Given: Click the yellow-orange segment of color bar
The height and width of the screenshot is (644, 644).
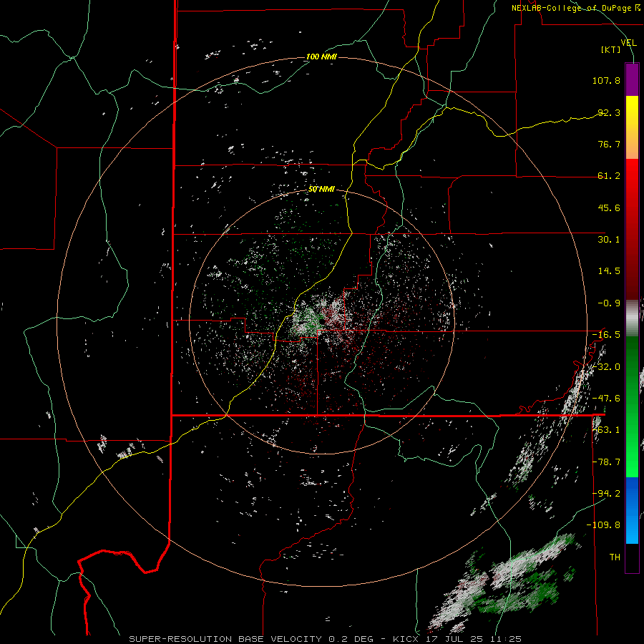Looking at the screenshot, I should 632,127.
